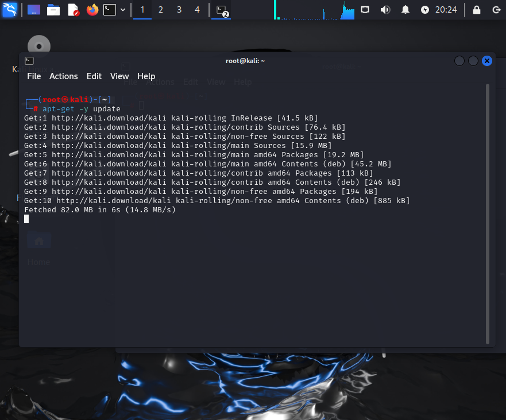Click the 20:24 clock
This screenshot has height=420, width=506.
tap(446, 10)
